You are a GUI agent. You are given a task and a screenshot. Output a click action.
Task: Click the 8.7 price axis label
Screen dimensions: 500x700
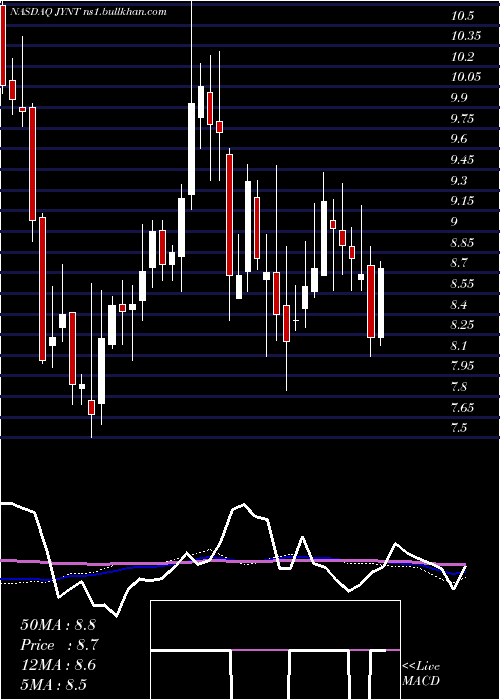tap(459, 263)
